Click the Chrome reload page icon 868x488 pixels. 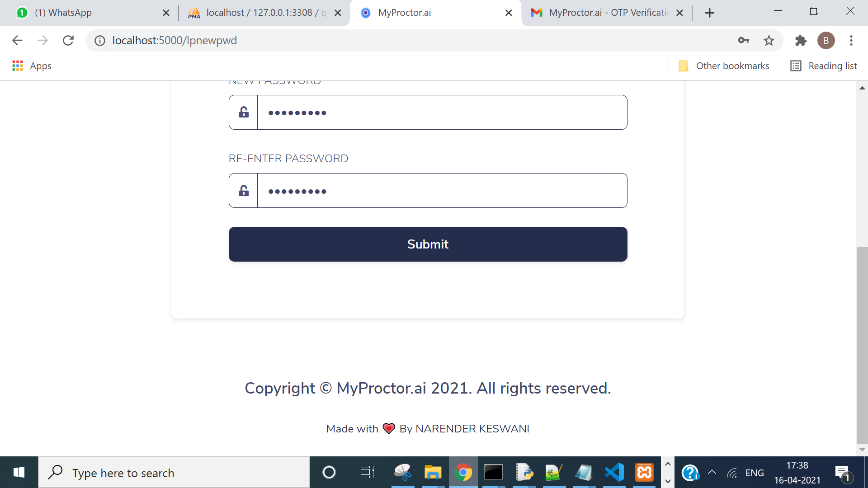(68, 41)
